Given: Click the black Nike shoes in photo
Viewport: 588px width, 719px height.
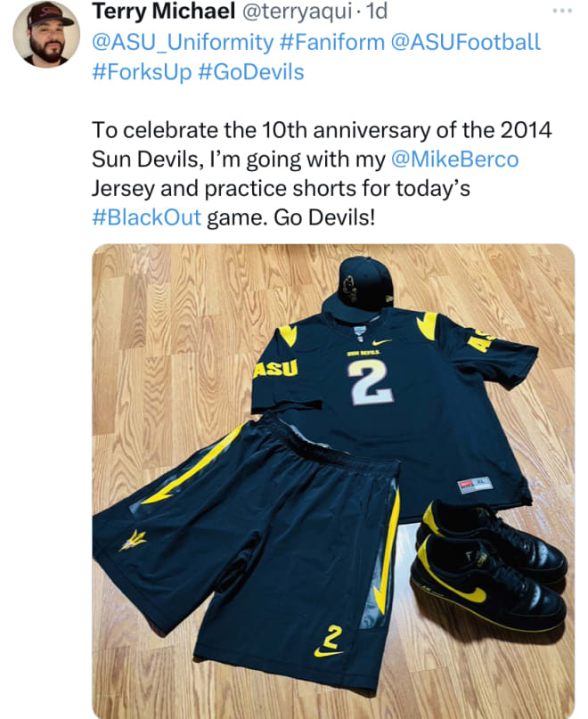Looking at the screenshot, I should (x=490, y=565).
